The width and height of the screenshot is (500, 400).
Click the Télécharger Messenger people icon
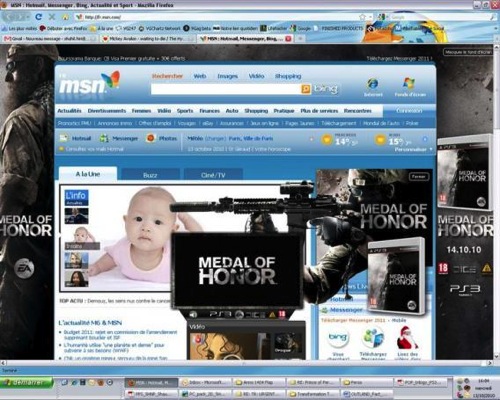[x=373, y=338]
